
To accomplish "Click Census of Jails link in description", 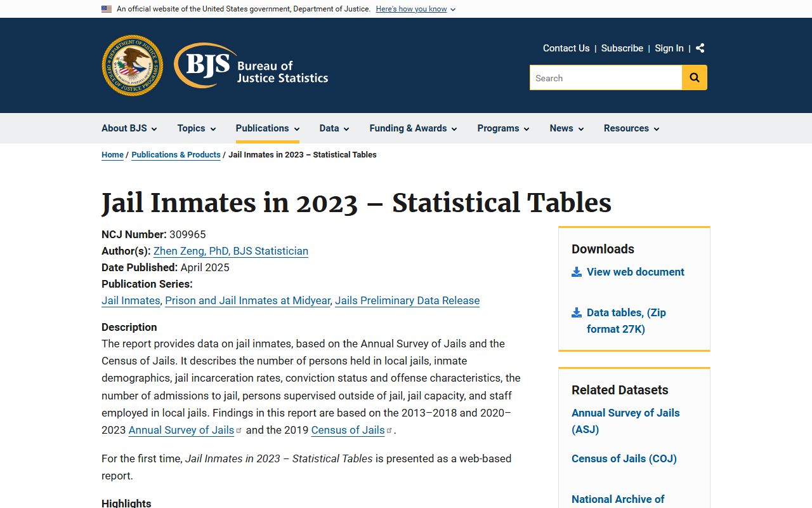I will click(348, 430).
